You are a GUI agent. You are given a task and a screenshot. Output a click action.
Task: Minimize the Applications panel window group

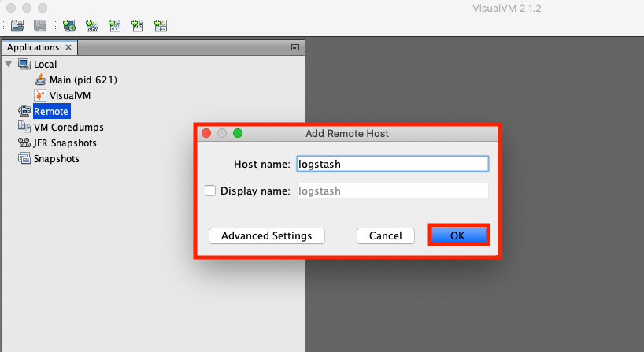[295, 47]
